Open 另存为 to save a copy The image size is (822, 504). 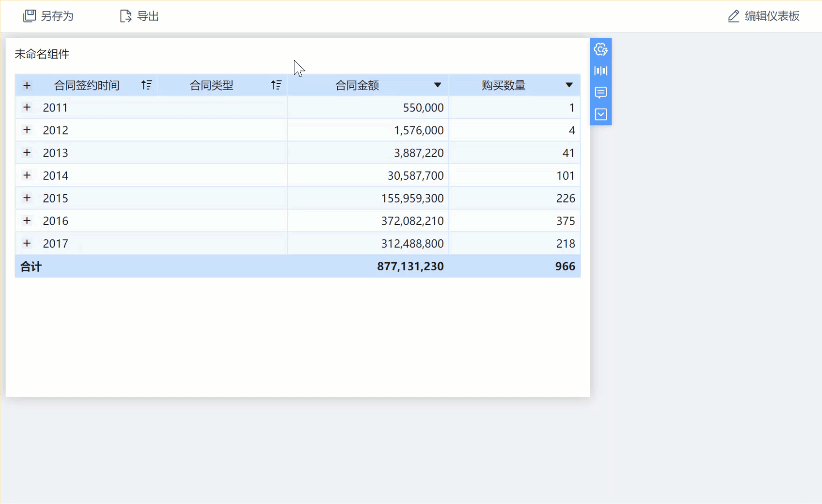coord(49,16)
